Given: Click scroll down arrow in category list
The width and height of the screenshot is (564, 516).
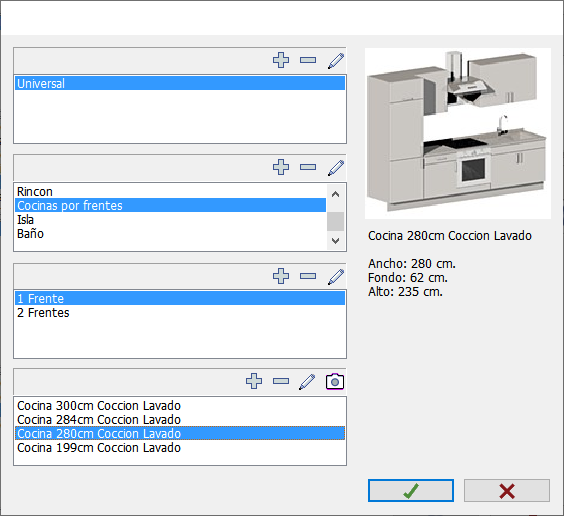Looking at the screenshot, I should coord(335,241).
